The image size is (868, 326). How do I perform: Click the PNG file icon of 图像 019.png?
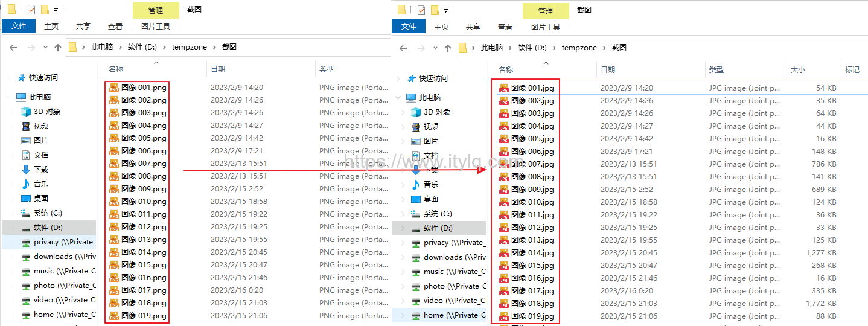[x=113, y=316]
